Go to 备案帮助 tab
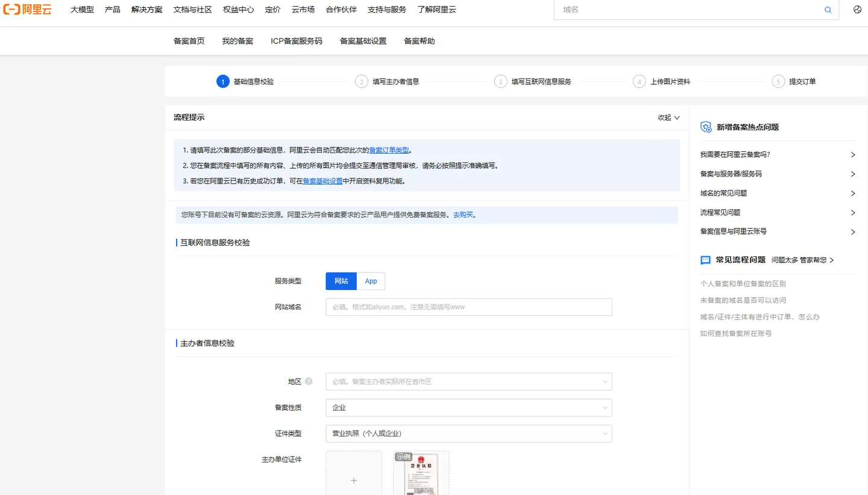 [420, 41]
